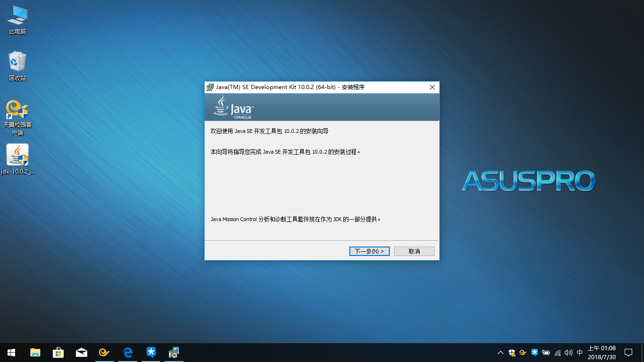Select the 此电脑 desktop icon
Screen dimensions: 644x362
[x=17, y=20]
